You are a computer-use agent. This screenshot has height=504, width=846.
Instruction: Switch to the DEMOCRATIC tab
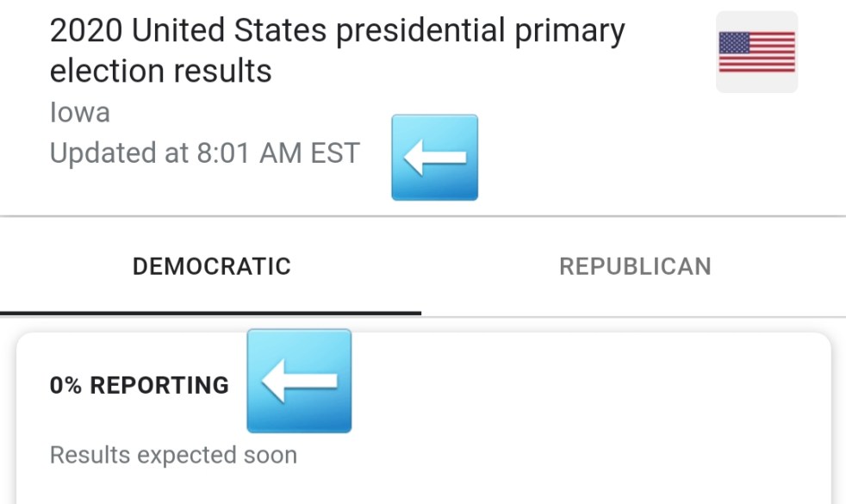pyautogui.click(x=211, y=266)
